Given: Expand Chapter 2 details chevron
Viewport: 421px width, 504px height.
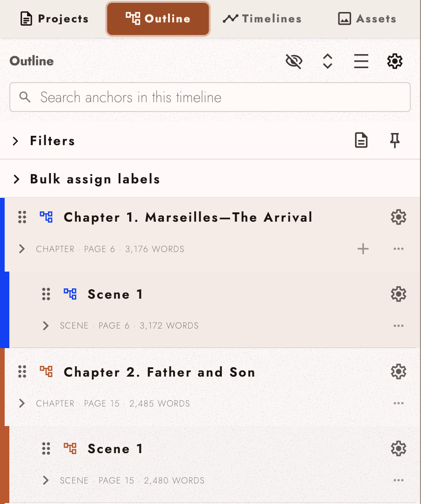Looking at the screenshot, I should pos(21,403).
